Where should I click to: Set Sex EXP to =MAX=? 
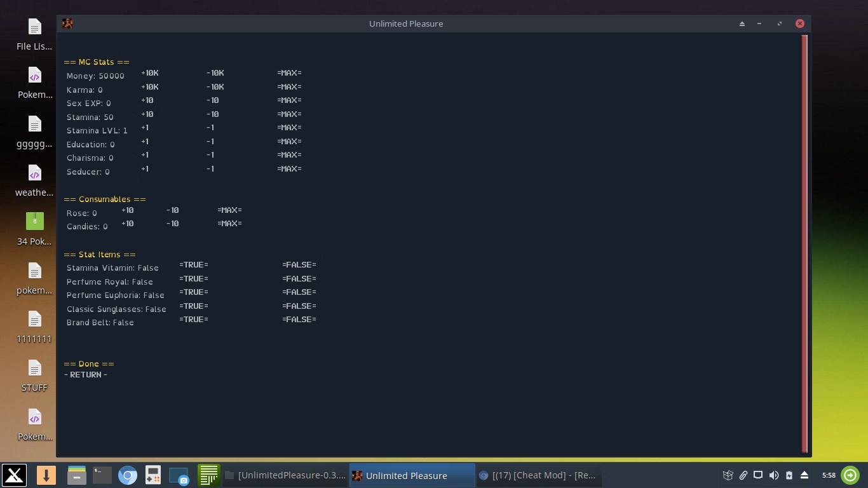290,100
